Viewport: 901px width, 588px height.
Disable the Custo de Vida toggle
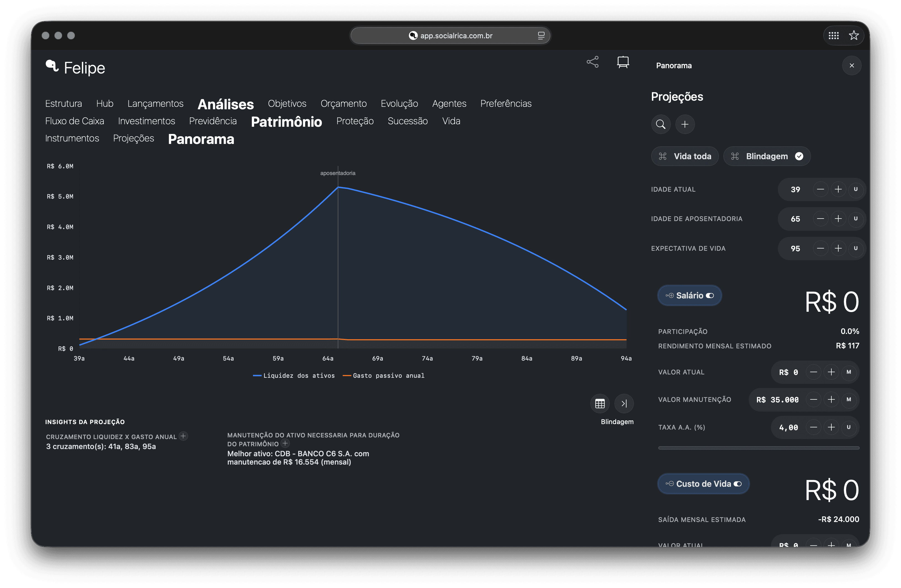(x=738, y=483)
